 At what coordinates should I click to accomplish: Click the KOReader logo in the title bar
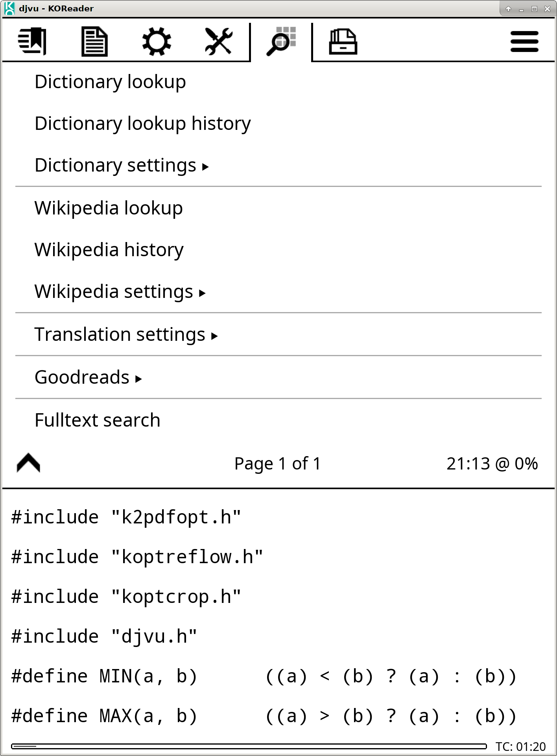click(x=9, y=8)
